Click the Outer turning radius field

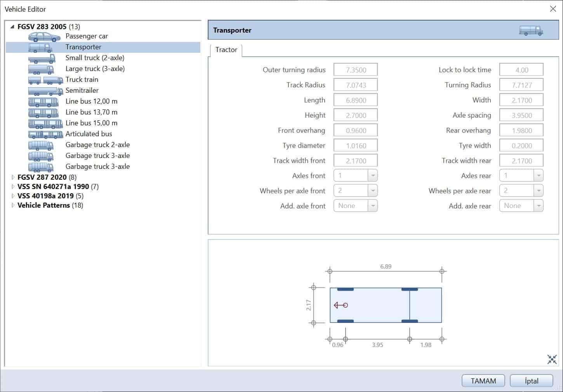click(x=355, y=70)
